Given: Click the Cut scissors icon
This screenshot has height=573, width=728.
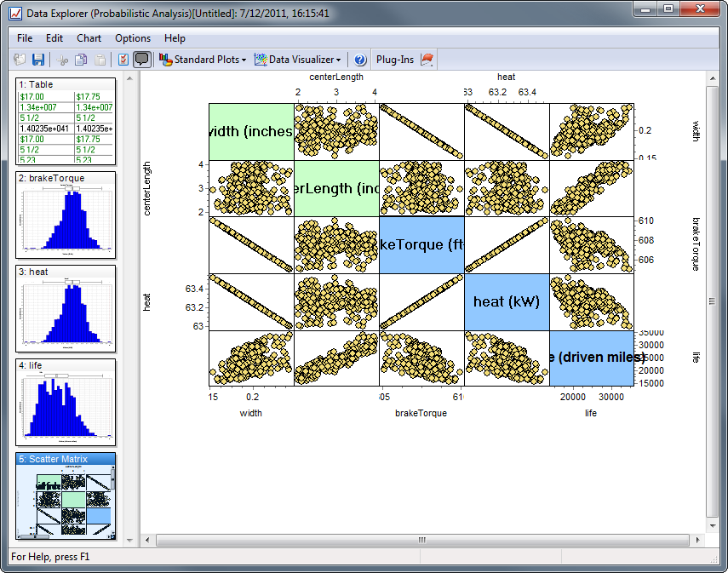Looking at the screenshot, I should (x=62, y=60).
